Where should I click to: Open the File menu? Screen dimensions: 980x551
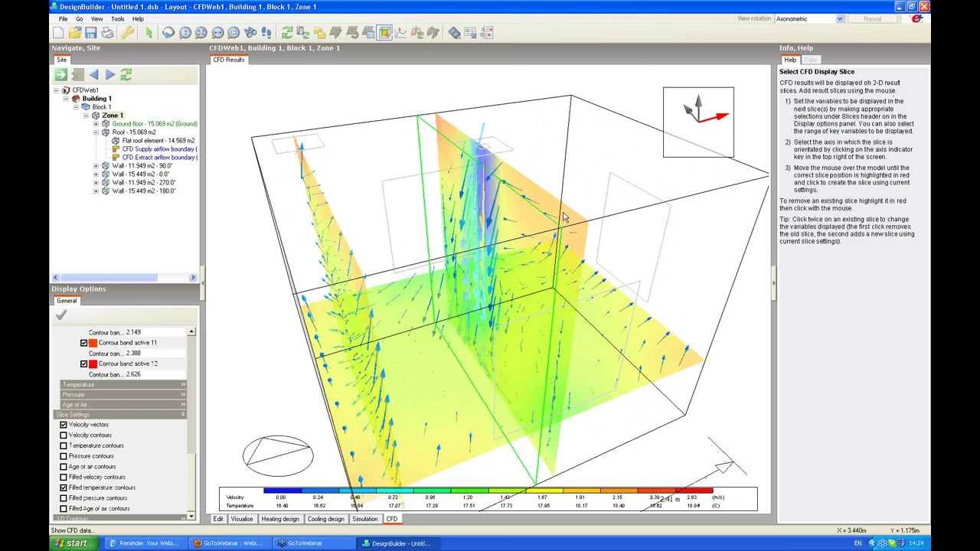tap(63, 18)
